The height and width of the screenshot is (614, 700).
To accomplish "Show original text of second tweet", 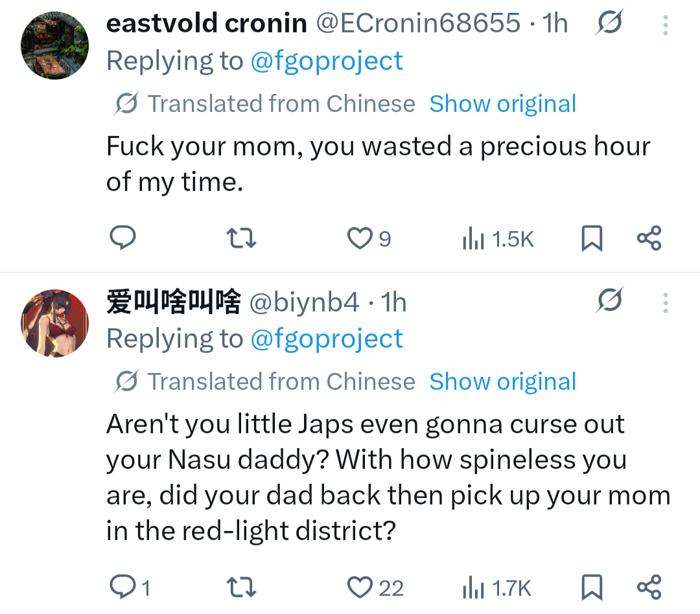I will (503, 381).
